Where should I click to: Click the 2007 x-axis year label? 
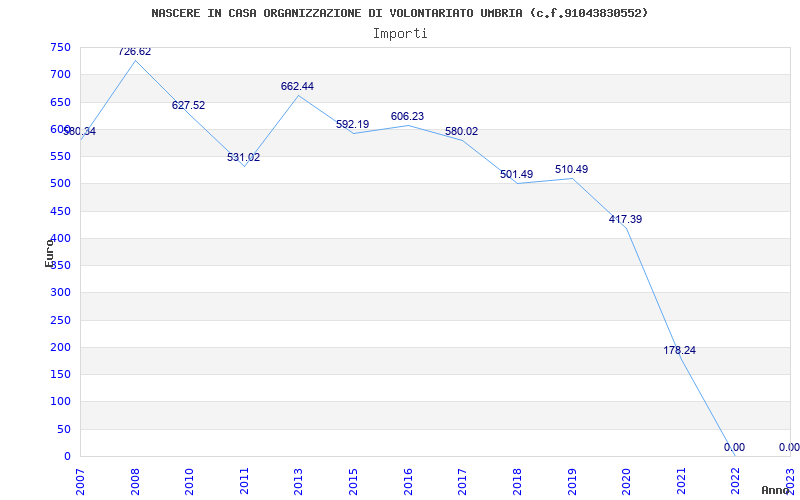tap(80, 482)
